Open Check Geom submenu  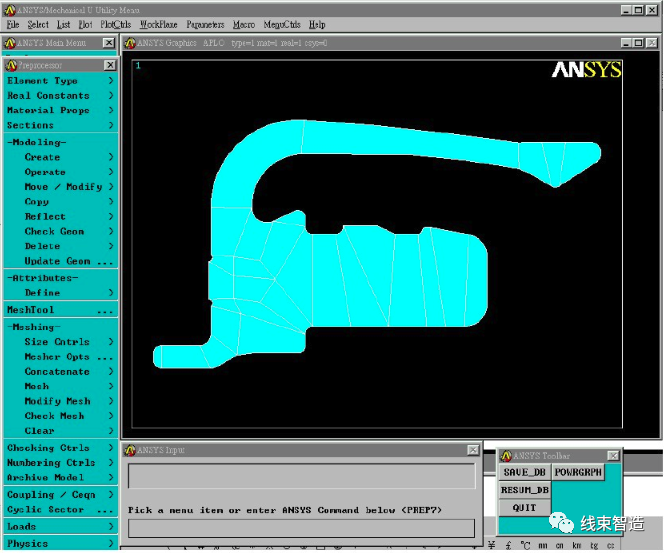pos(60,231)
